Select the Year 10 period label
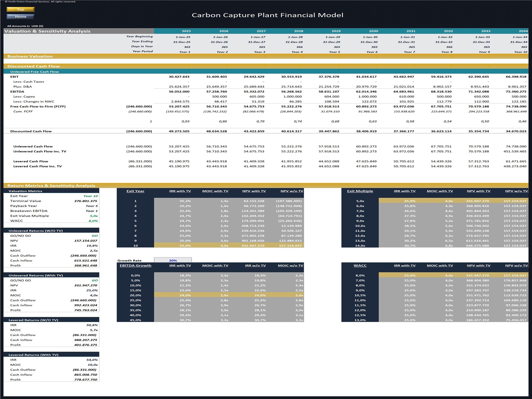The width and height of the screenshot is (532, 399). (521, 52)
